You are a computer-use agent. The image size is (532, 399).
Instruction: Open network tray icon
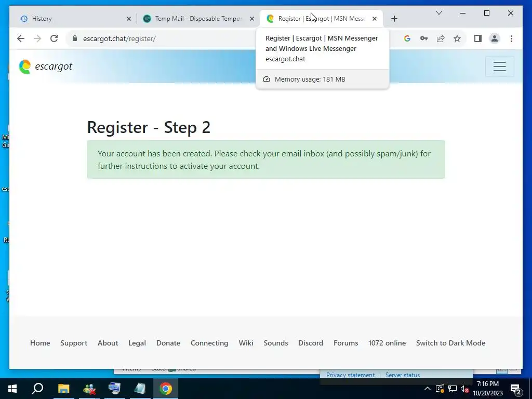pyautogui.click(x=453, y=389)
